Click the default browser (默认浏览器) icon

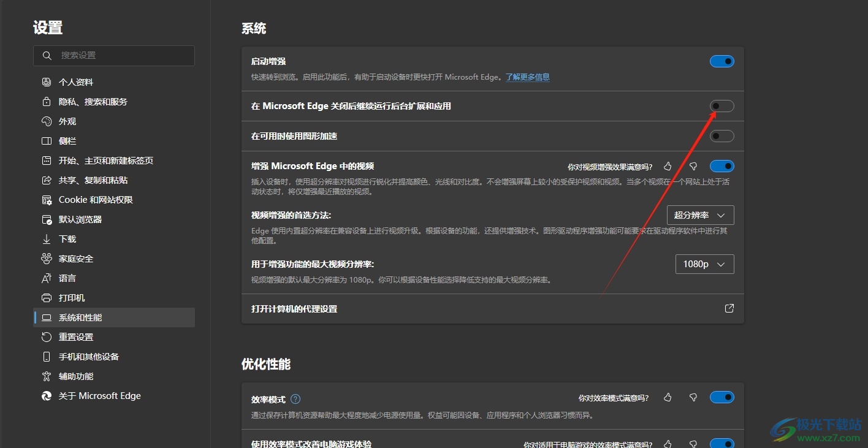[x=47, y=219]
